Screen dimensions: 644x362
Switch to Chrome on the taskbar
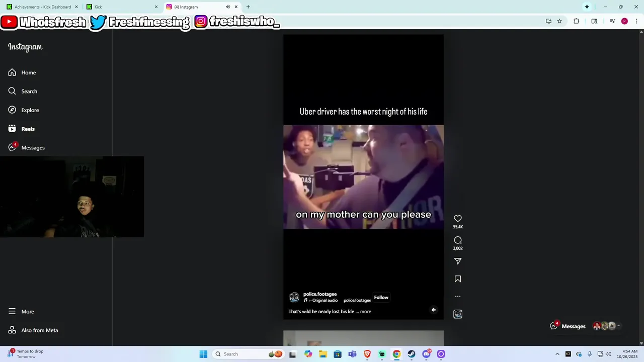(396, 354)
